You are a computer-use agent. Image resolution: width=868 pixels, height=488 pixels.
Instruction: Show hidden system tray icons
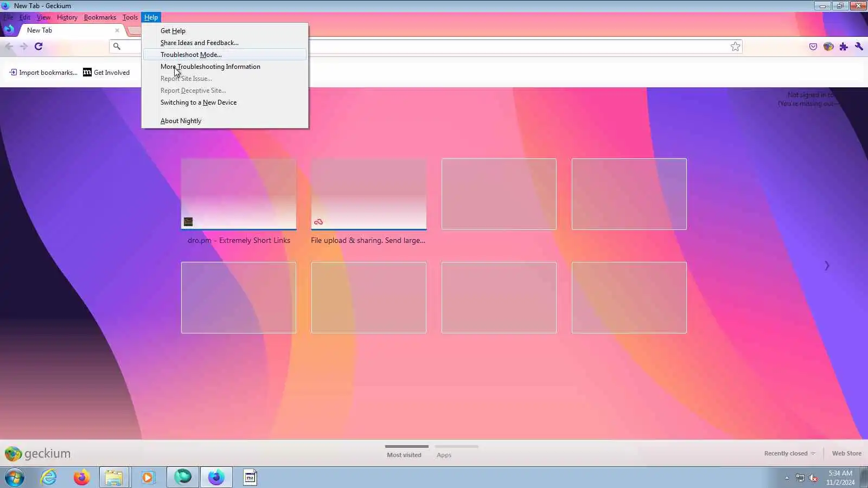(787, 478)
